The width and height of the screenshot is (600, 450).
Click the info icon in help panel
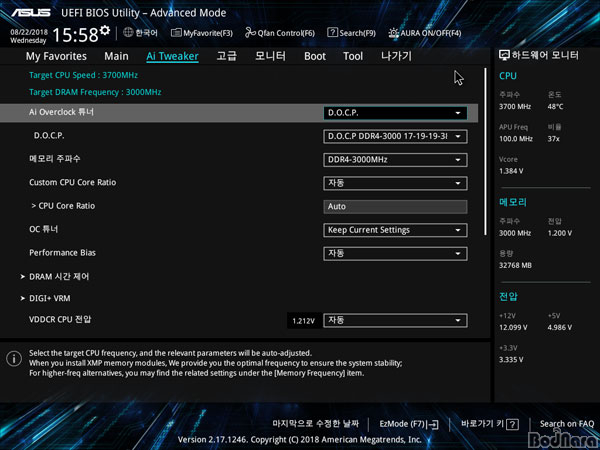pyautogui.click(x=14, y=359)
